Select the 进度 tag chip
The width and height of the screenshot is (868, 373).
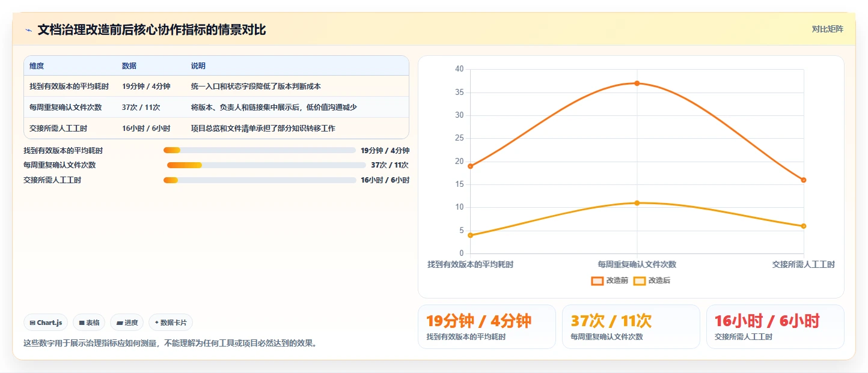(127, 323)
